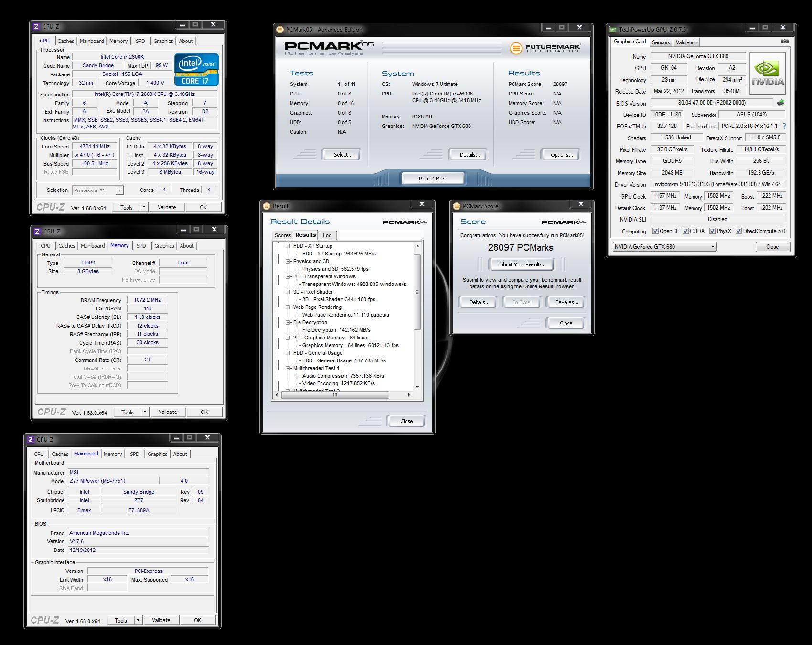This screenshot has width=812, height=645.
Task: Open Tools dropdown arrow in Mainboard window
Action: point(138,620)
